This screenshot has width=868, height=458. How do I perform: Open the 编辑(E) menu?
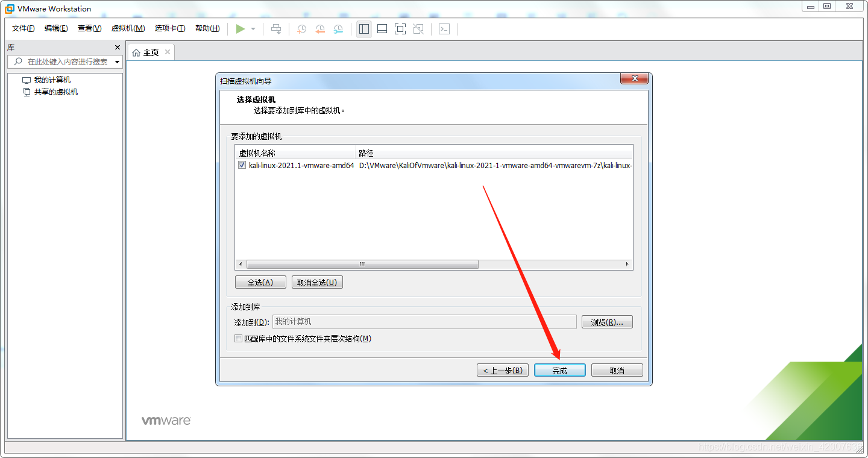(x=56, y=28)
